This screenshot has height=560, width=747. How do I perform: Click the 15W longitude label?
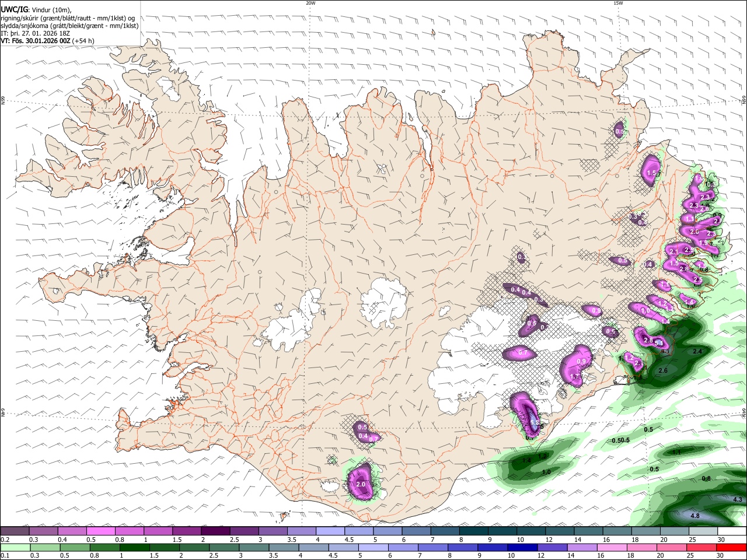[x=618, y=3]
